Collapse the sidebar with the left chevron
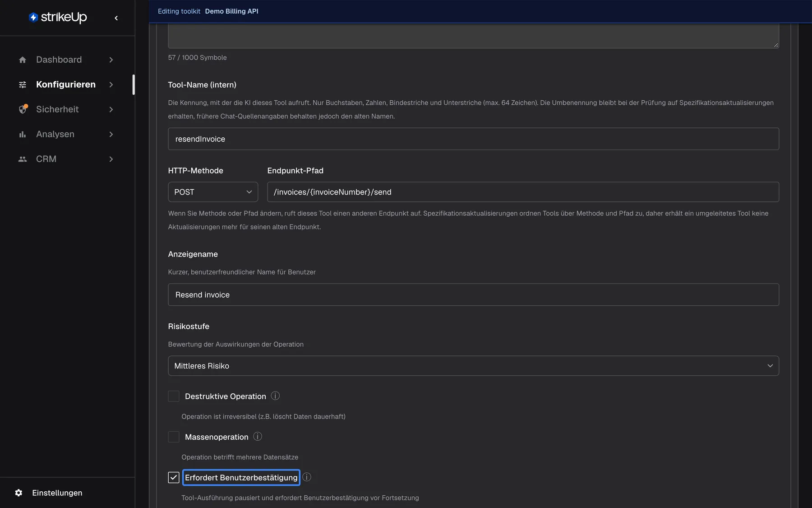Image resolution: width=812 pixels, height=508 pixels. (x=116, y=18)
